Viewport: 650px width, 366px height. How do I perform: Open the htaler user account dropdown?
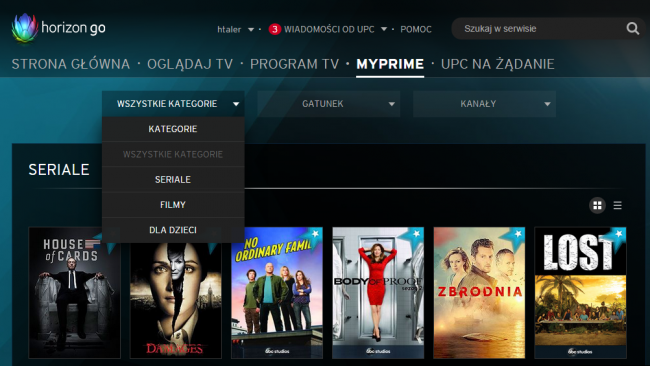[235, 29]
